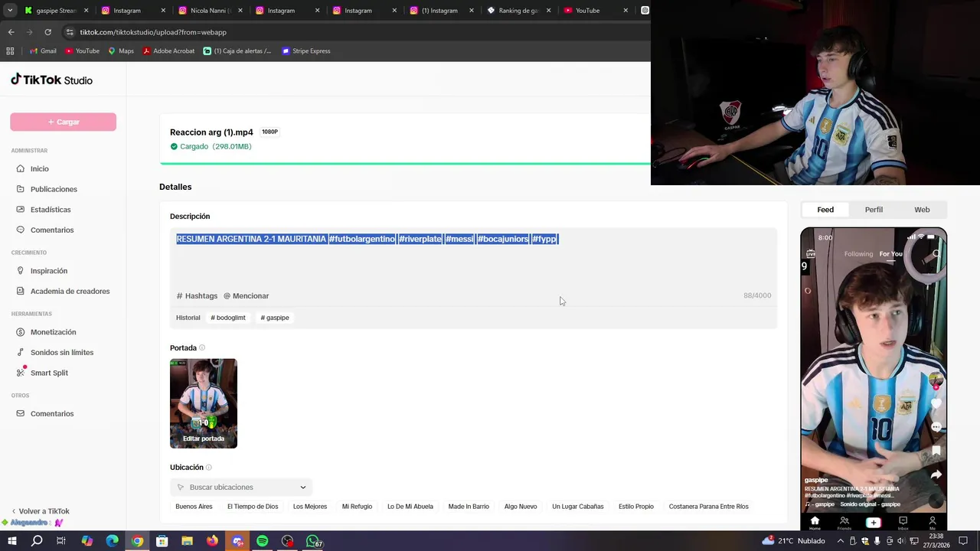Image resolution: width=980 pixels, height=551 pixels.
Task: Open Inicio in the sidebar
Action: [39, 168]
